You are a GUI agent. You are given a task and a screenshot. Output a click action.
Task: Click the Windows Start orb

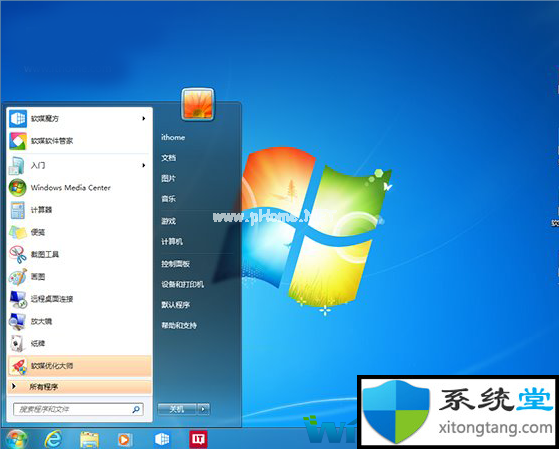[x=16, y=439]
